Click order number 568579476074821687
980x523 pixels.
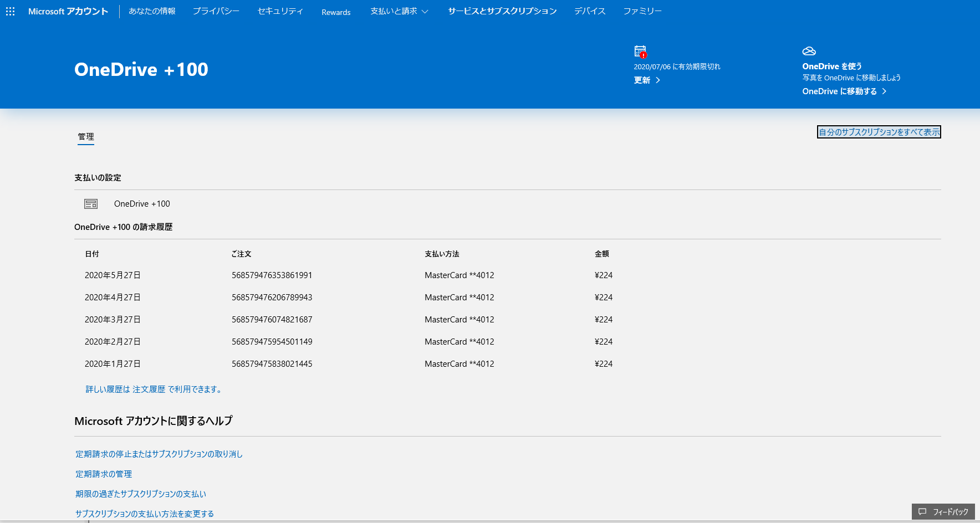(x=272, y=320)
